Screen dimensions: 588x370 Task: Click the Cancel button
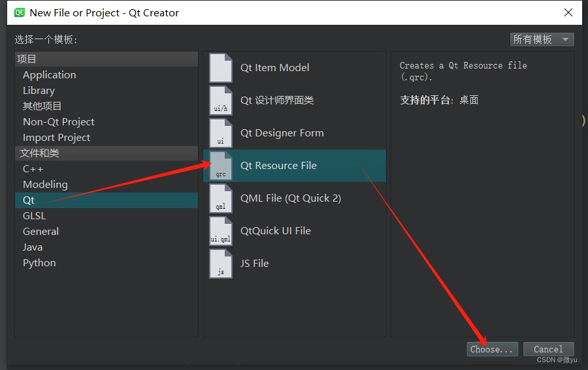(x=548, y=349)
